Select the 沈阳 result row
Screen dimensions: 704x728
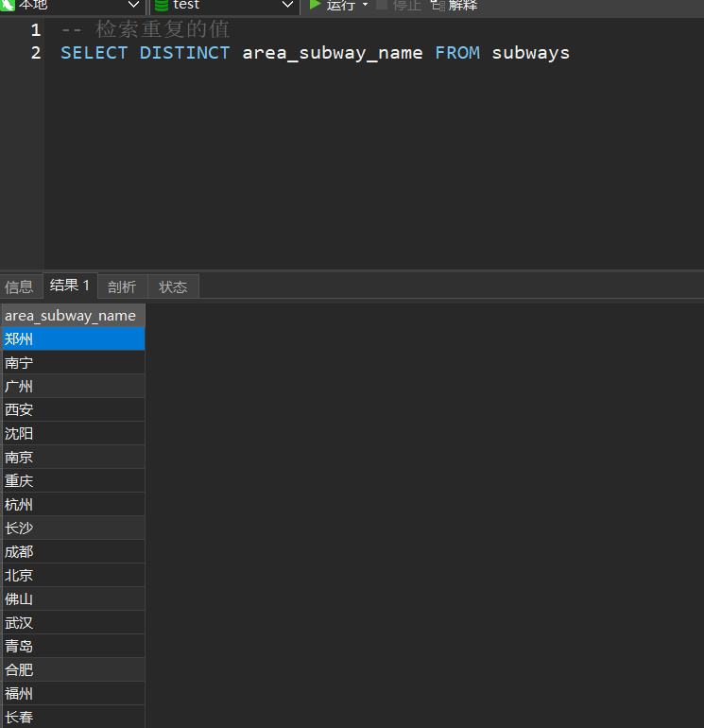click(x=74, y=434)
